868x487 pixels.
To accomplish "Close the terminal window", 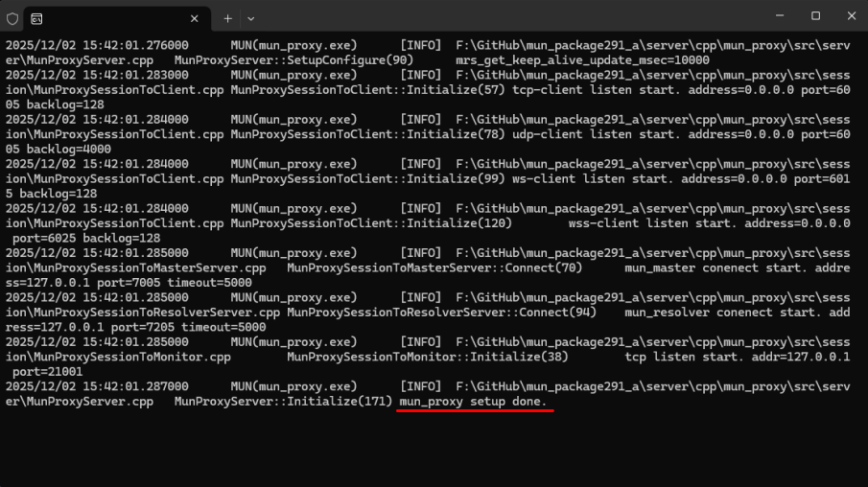I will 850,16.
